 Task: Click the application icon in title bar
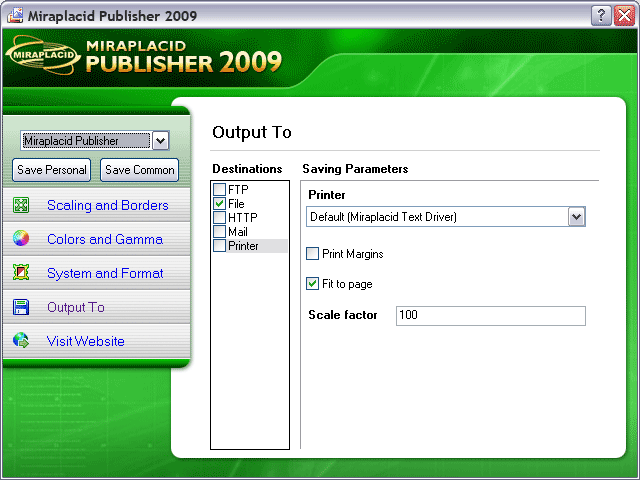pos(15,15)
